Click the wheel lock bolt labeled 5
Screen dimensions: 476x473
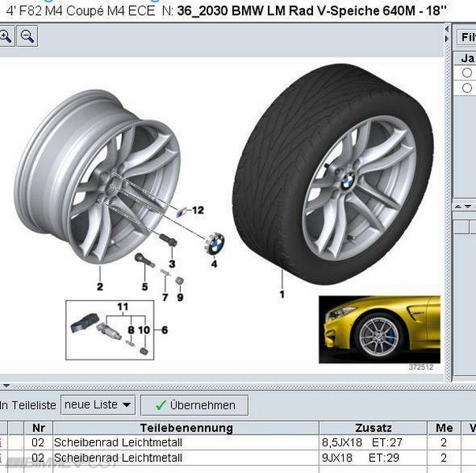142,260
